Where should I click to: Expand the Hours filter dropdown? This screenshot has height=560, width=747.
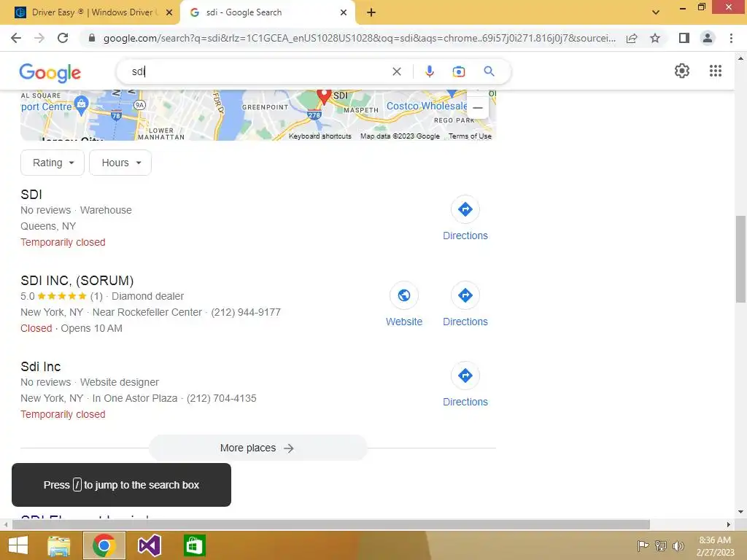point(120,163)
